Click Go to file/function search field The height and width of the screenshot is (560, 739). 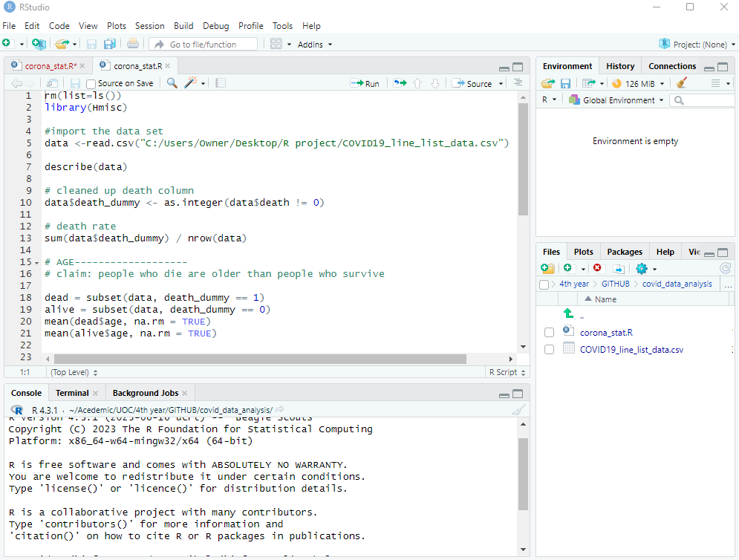click(204, 45)
